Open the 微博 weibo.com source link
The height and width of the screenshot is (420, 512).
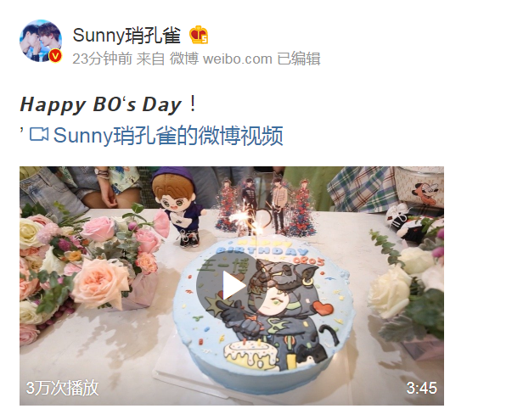click(221, 59)
